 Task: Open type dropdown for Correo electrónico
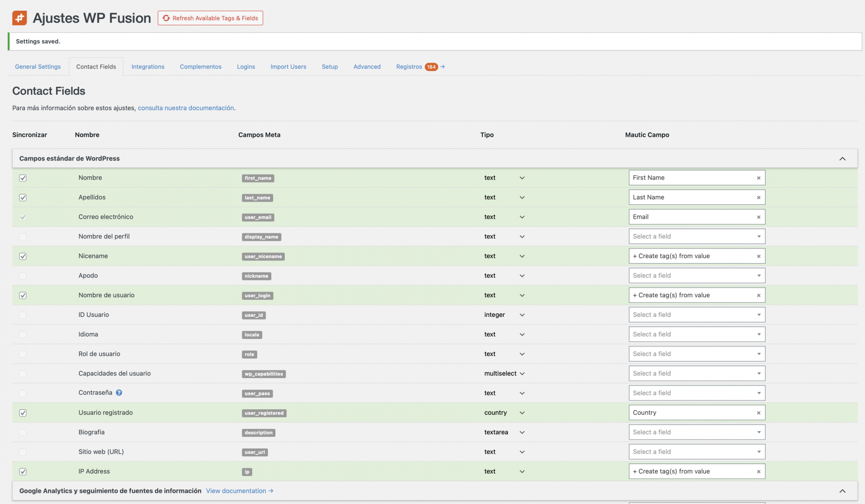(x=504, y=217)
